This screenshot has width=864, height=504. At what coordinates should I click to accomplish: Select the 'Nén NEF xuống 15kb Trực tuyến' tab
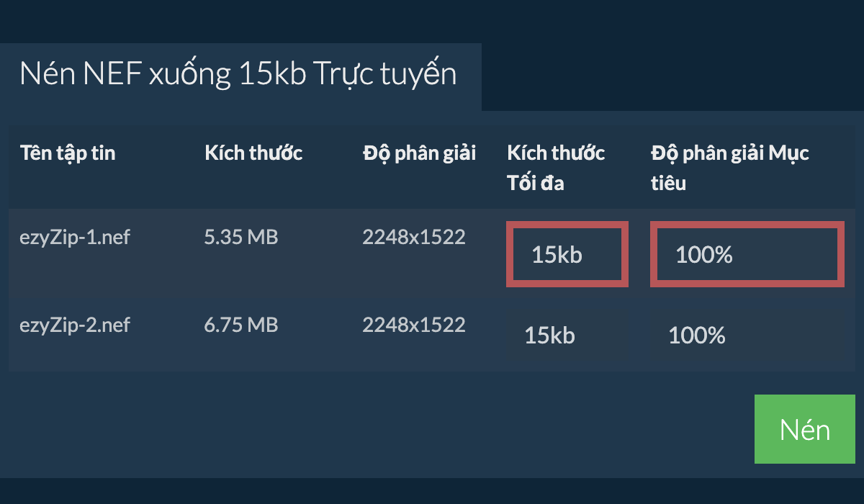238,75
